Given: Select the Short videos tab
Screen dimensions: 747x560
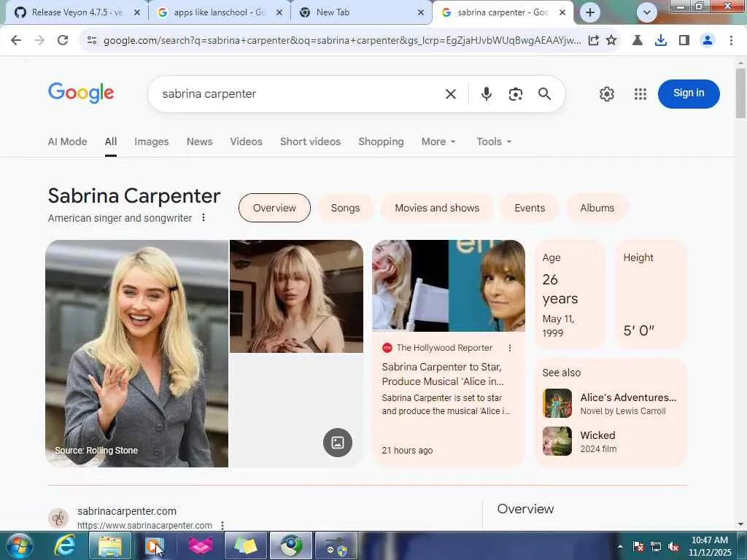Looking at the screenshot, I should click(310, 142).
